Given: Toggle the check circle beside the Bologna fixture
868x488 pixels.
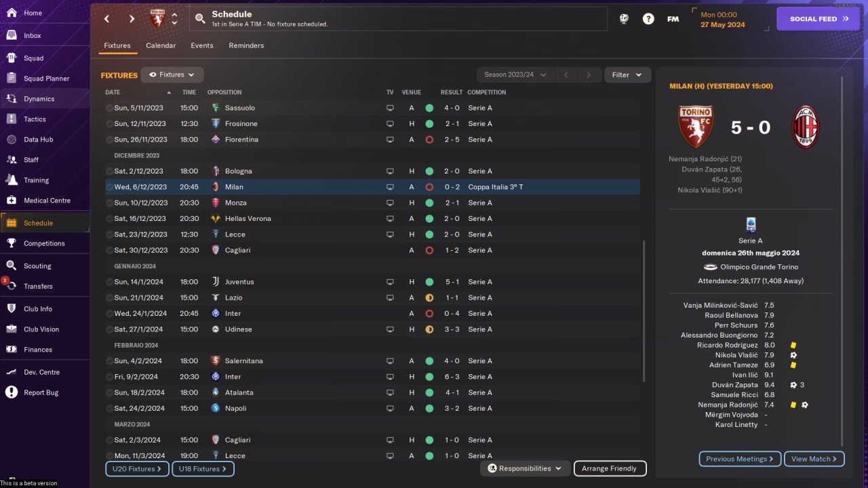Looking at the screenshot, I should click(x=109, y=171).
